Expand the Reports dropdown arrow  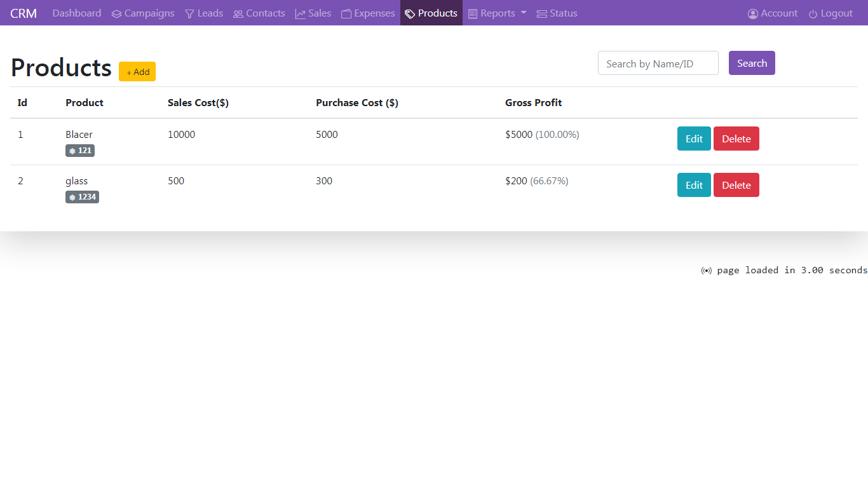pyautogui.click(x=524, y=13)
